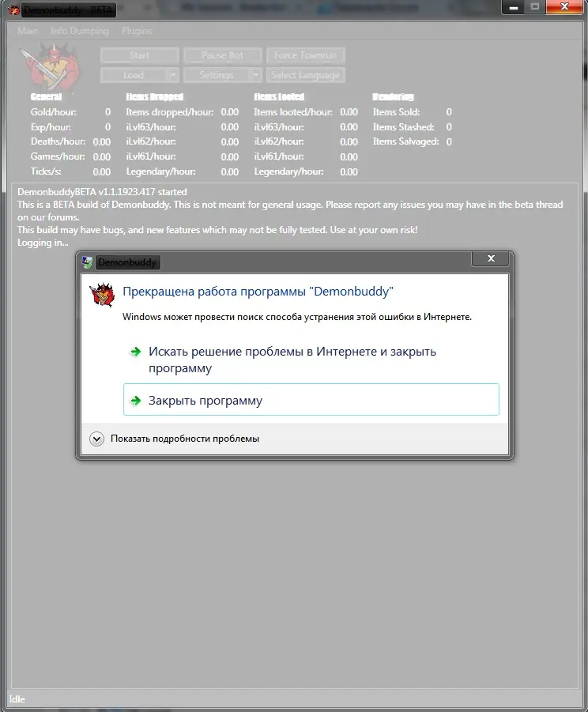This screenshot has width=588, height=712.
Task: Click the crashed program icon beside the error heading
Action: coord(102,292)
